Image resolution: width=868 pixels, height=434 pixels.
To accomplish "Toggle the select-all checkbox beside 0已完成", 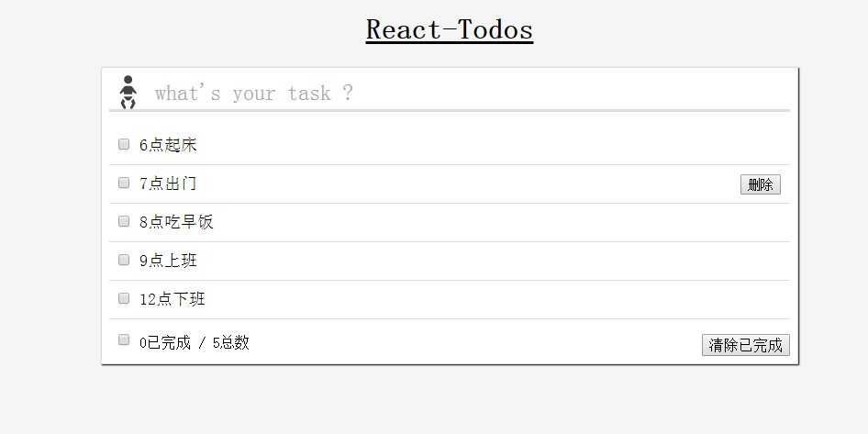I will click(x=124, y=339).
